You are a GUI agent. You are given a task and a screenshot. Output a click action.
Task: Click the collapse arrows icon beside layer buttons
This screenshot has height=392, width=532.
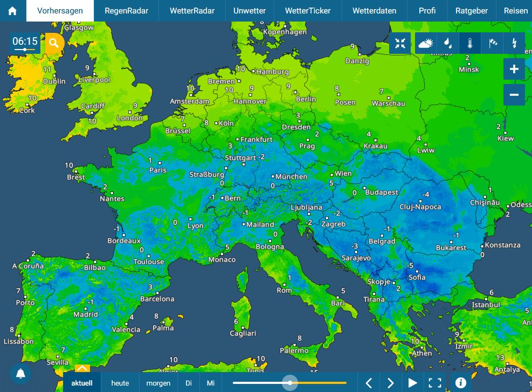(x=400, y=44)
